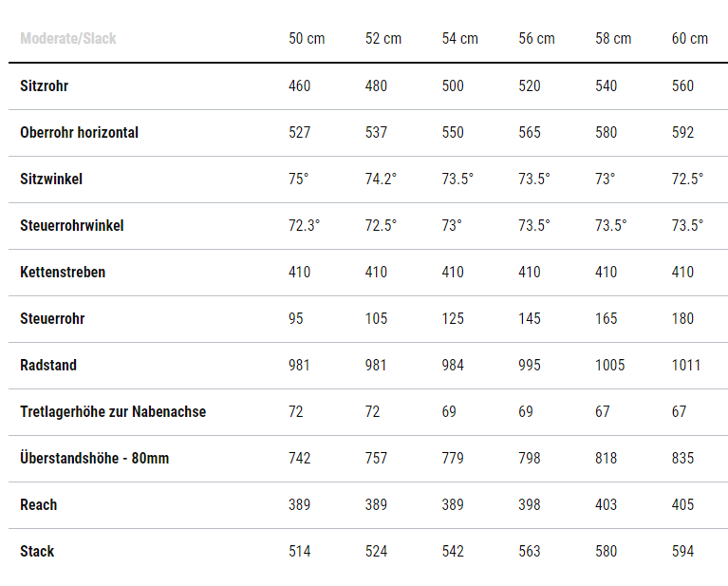Click the Kettenstreben row label
This screenshot has width=728, height=586.
(x=63, y=273)
